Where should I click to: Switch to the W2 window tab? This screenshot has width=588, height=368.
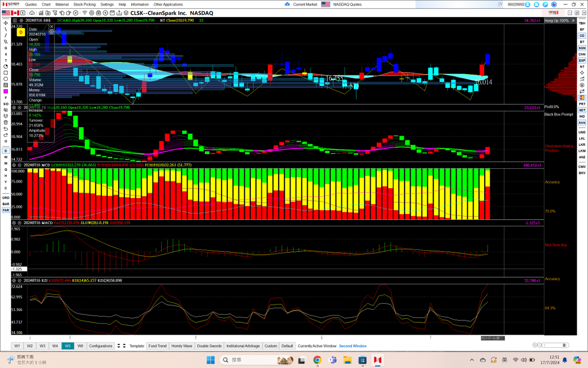(30, 346)
